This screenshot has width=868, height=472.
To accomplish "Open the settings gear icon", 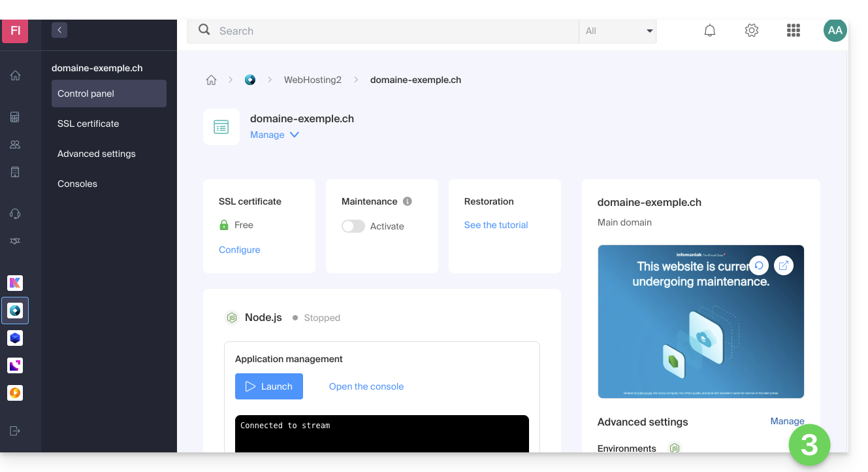I will click(x=752, y=31).
